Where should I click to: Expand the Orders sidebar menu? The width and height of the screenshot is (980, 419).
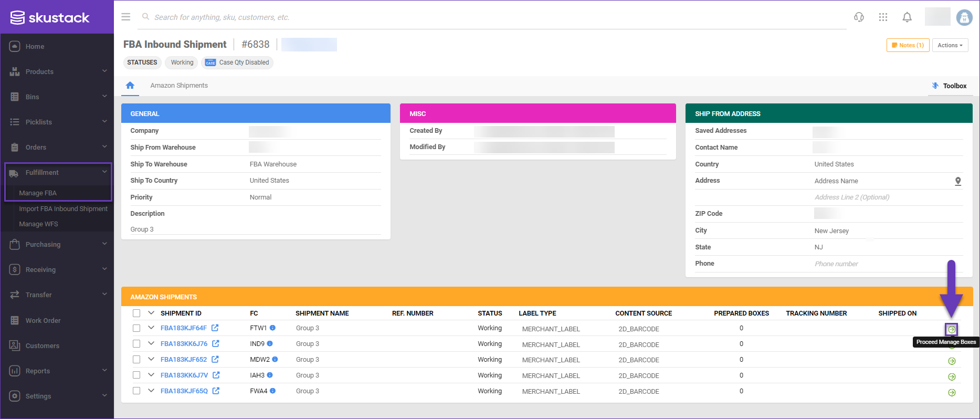coord(57,147)
